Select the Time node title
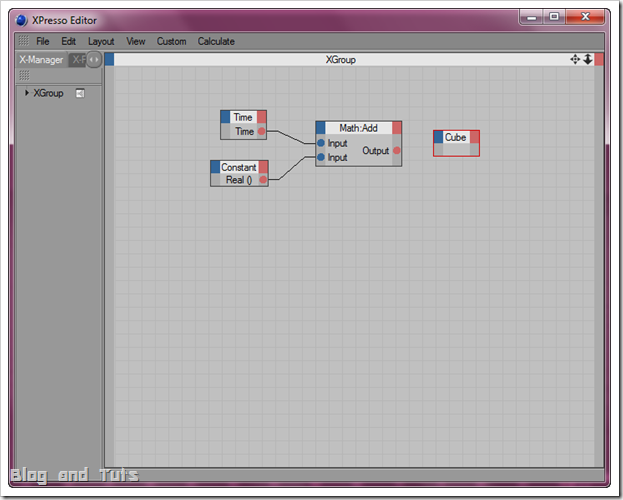This screenshot has width=623, height=500. [243, 117]
